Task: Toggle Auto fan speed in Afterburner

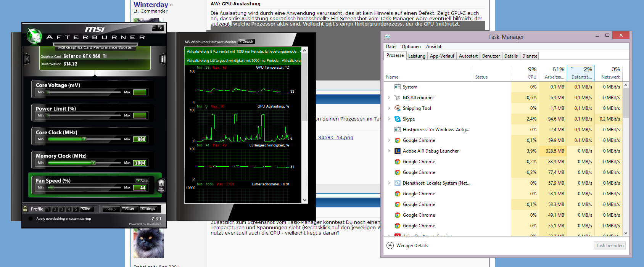Action: [142, 180]
